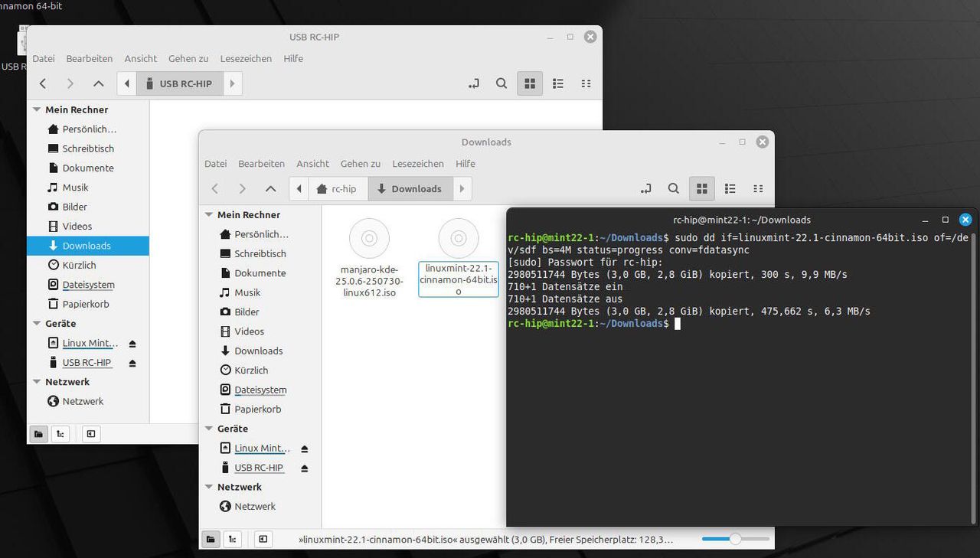Show tree view in Downloads window statusbar

pyautogui.click(x=233, y=539)
